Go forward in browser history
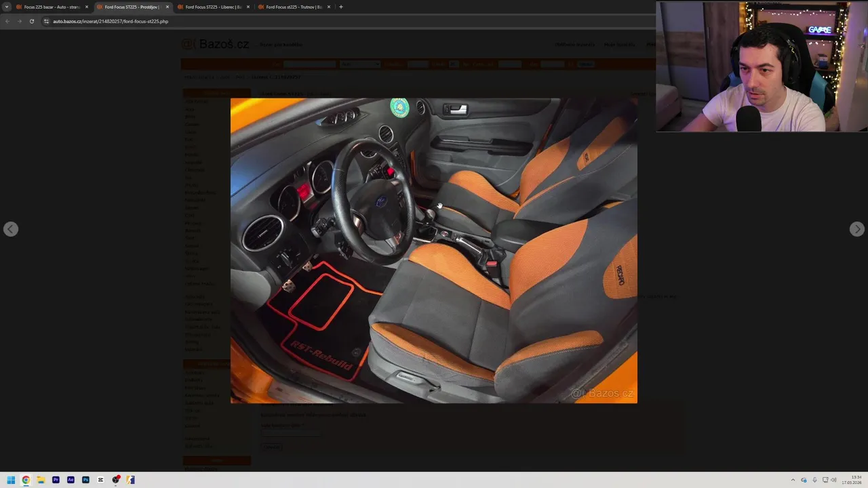The width and height of the screenshot is (868, 488). (x=19, y=21)
